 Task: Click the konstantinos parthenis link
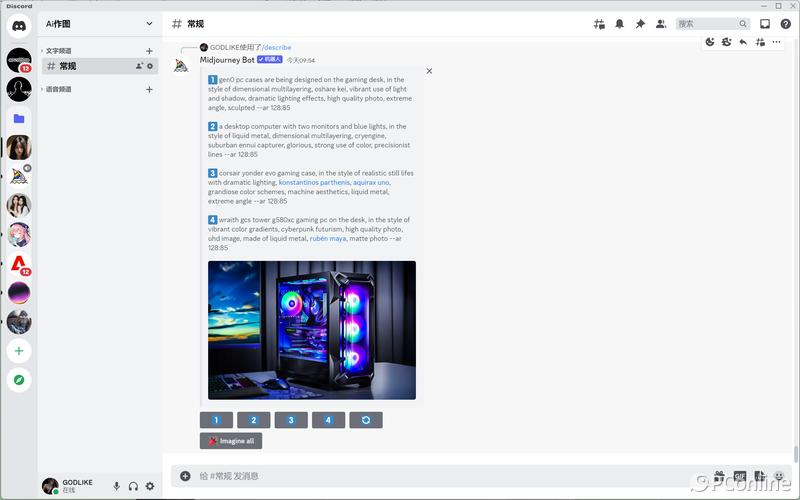tap(314, 183)
